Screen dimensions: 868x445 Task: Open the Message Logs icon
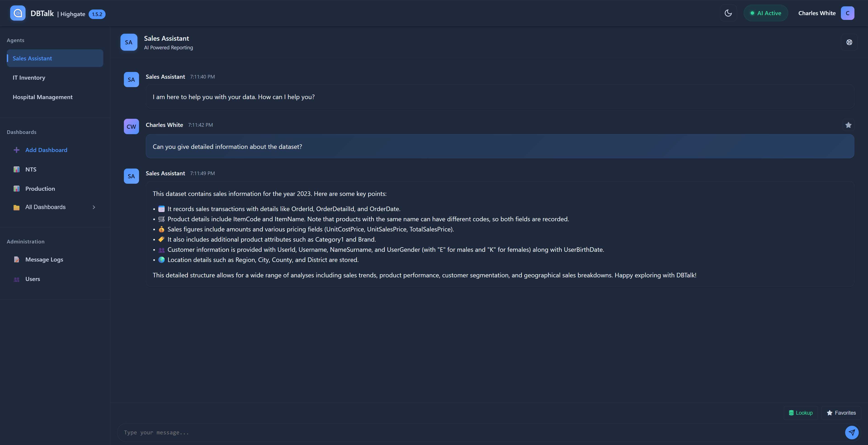coord(16,259)
